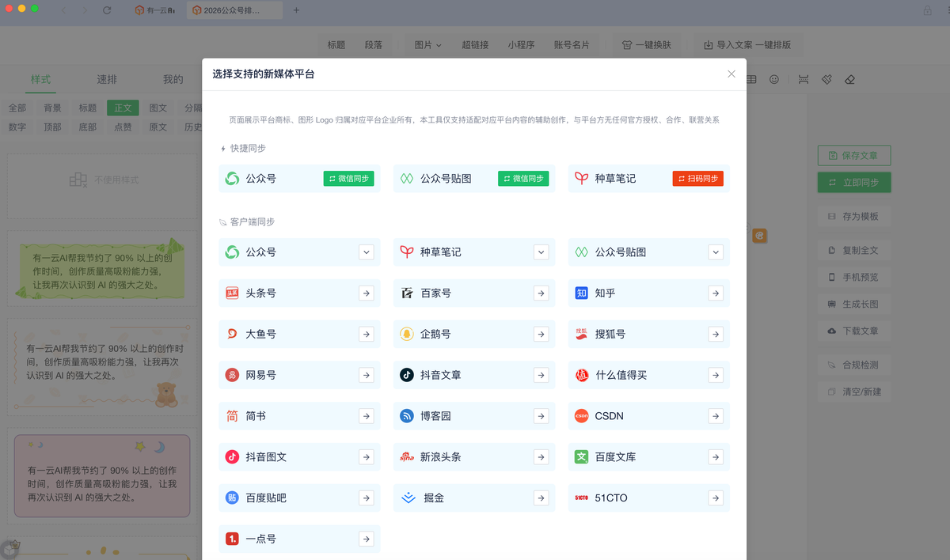Click 扫码同步 button for 种草笔记
The width and height of the screenshot is (950, 560).
point(697,179)
